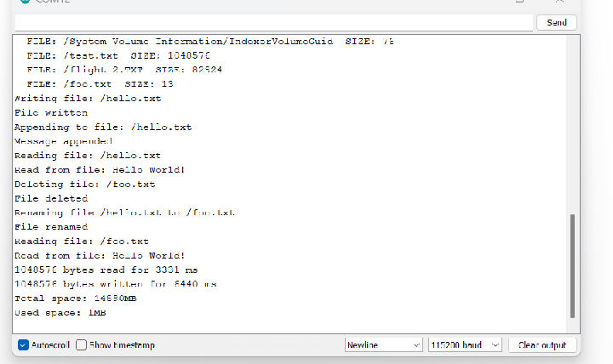Click the serial message input field
Screen dimensions: 613x364
point(272,22)
